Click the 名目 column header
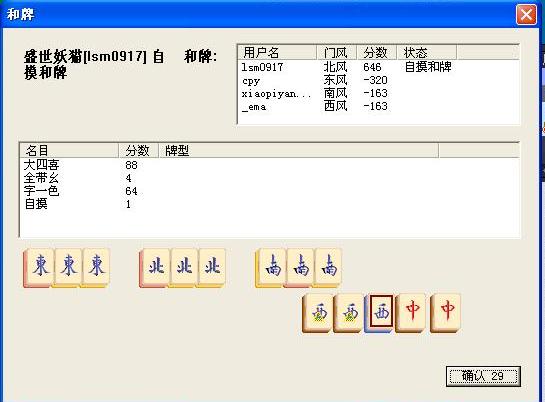545x402 pixels. point(69,150)
